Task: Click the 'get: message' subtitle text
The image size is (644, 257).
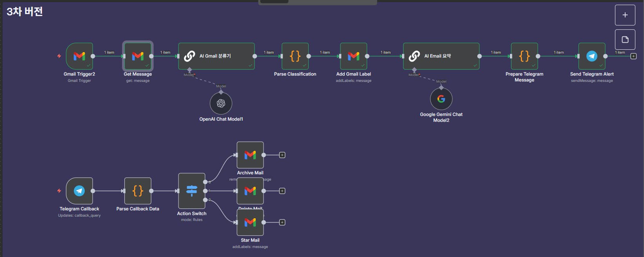Action: 138,81
